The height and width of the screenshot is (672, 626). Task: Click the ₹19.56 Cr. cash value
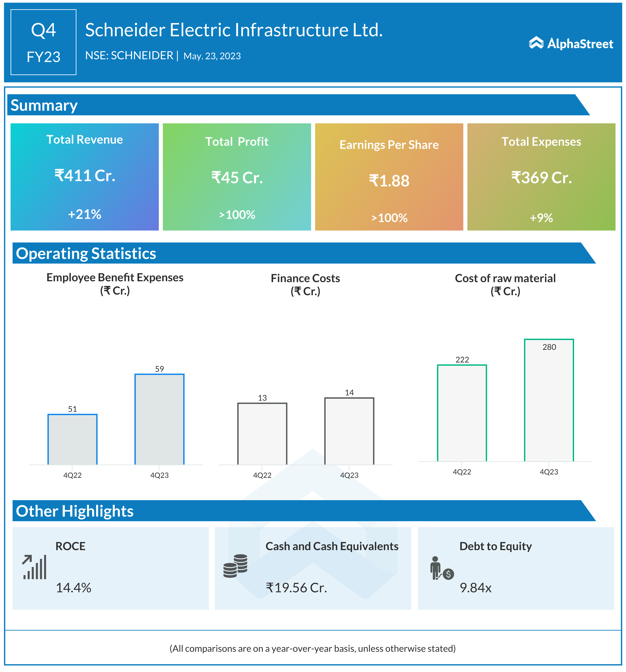296,588
